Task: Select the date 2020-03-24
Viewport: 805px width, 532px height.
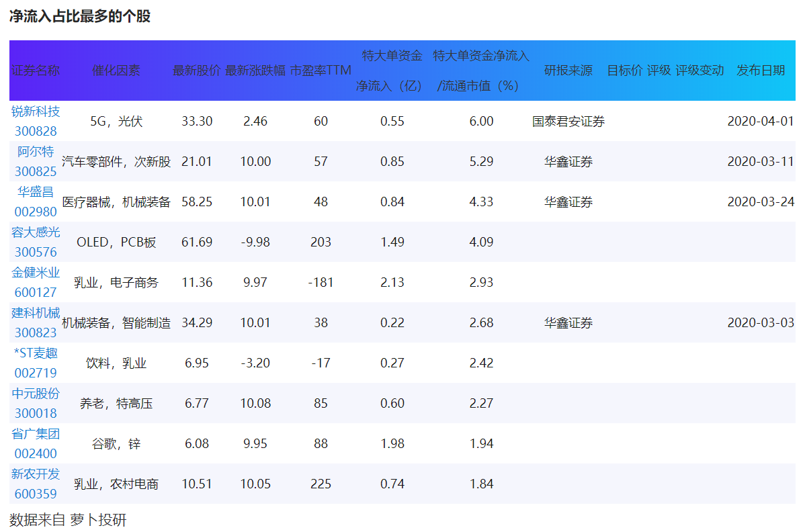Action: click(761, 202)
